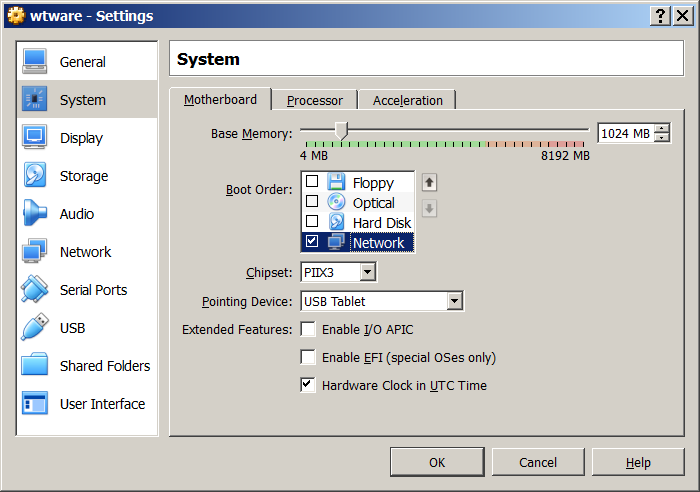The width and height of the screenshot is (700, 492).
Task: Open Audio settings speaker icon
Action: (35, 214)
